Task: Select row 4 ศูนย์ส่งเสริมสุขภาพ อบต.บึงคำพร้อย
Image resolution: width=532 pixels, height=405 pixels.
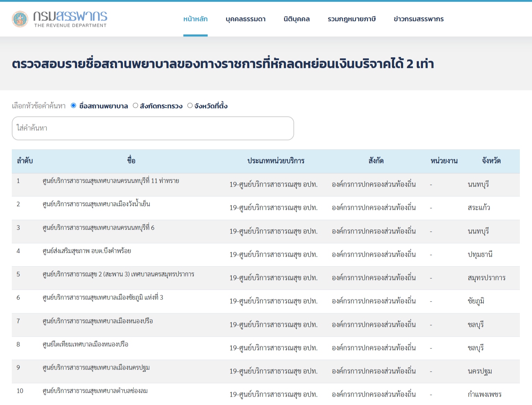Action: point(87,251)
